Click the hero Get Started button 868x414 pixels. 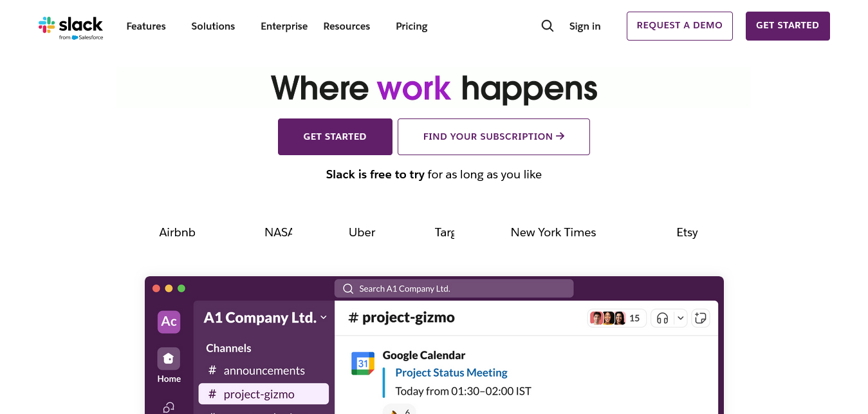[335, 136]
